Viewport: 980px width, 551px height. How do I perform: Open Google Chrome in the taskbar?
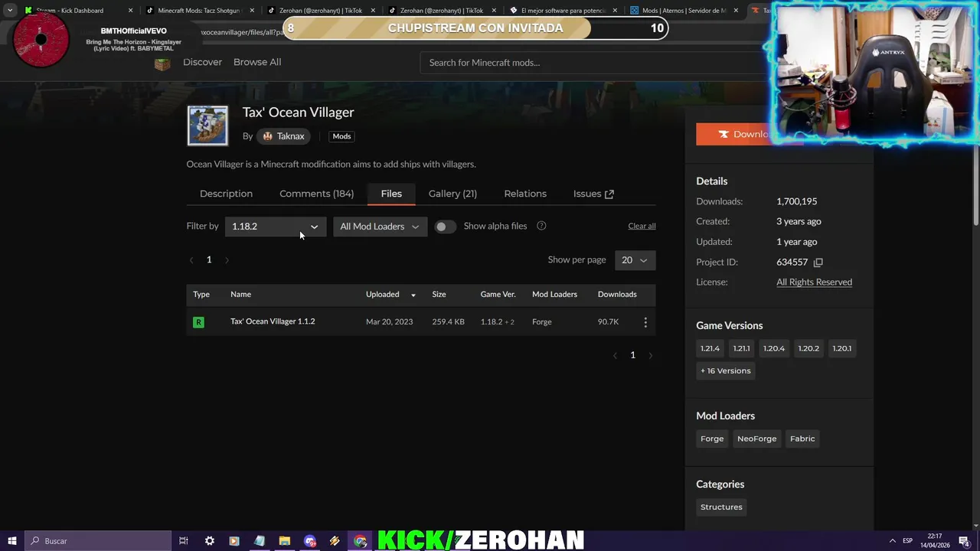(361, 541)
